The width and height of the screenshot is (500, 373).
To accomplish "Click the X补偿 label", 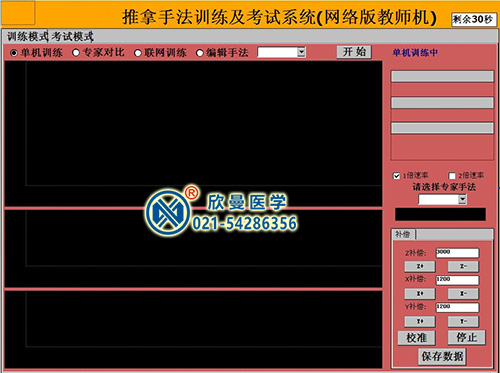I will [x=415, y=279].
